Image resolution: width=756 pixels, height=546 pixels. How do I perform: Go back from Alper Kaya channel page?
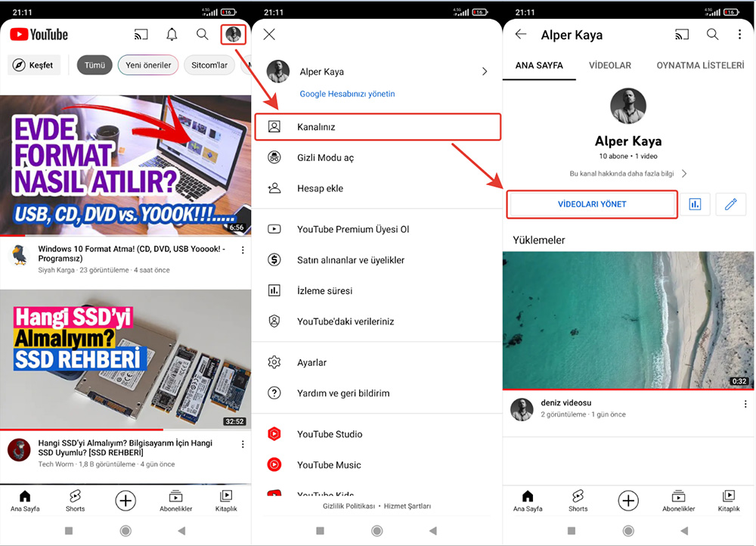tap(520, 35)
